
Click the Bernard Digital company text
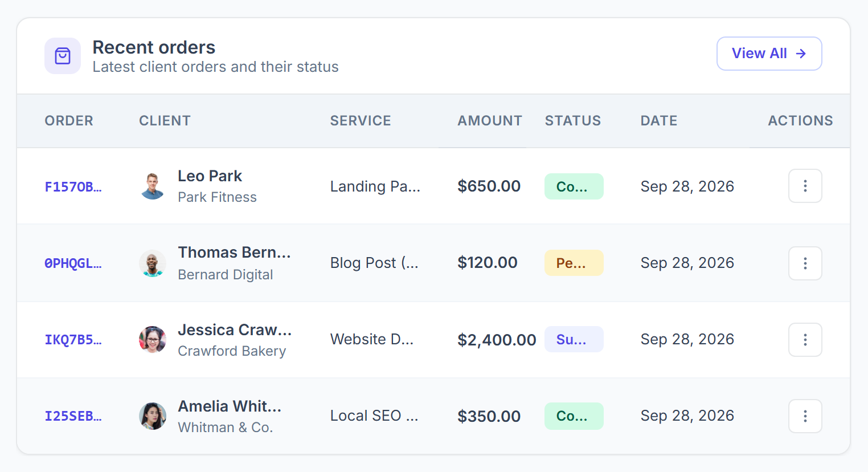click(225, 275)
